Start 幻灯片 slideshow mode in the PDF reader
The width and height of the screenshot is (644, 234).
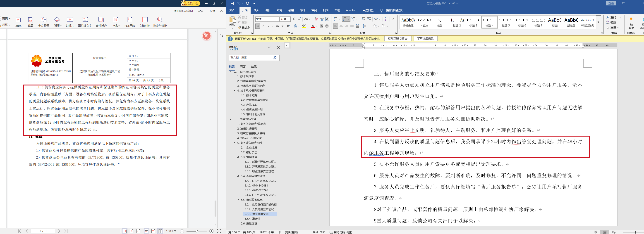click(x=70, y=22)
